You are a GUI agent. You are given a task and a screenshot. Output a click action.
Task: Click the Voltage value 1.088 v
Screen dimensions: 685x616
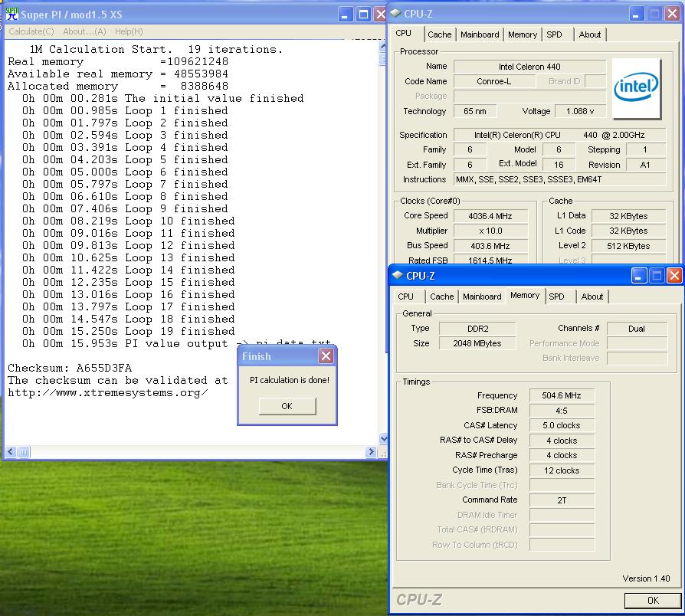[580, 111]
